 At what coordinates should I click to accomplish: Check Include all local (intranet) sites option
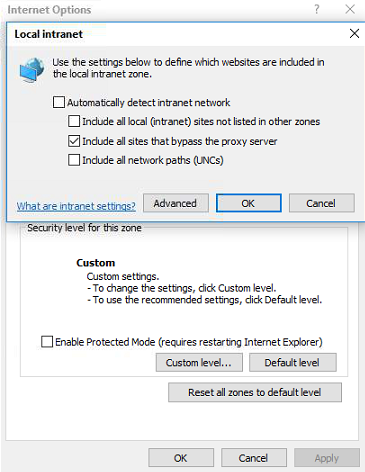(x=74, y=121)
